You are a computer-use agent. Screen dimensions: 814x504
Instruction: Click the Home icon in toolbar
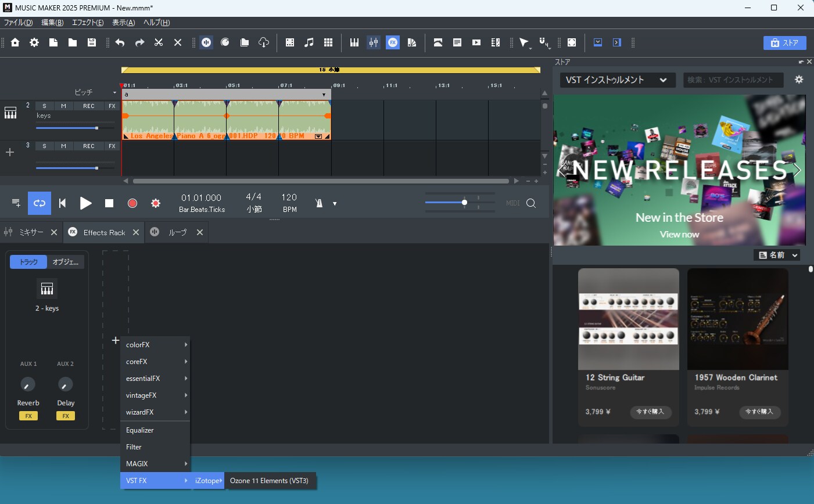click(15, 42)
